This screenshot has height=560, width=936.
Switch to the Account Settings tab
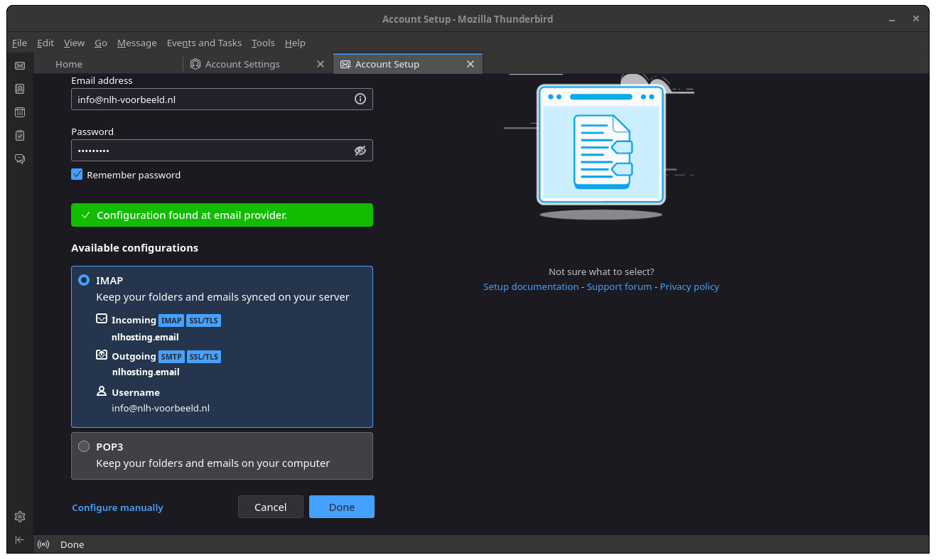tap(258, 64)
